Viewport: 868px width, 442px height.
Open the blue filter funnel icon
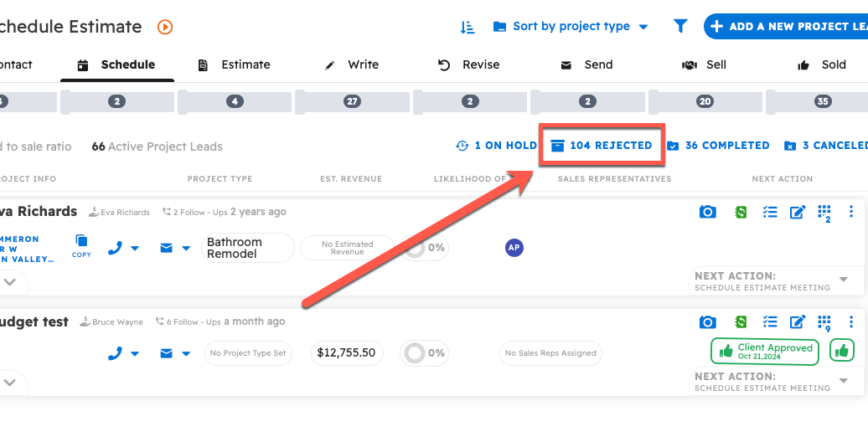[x=680, y=27]
